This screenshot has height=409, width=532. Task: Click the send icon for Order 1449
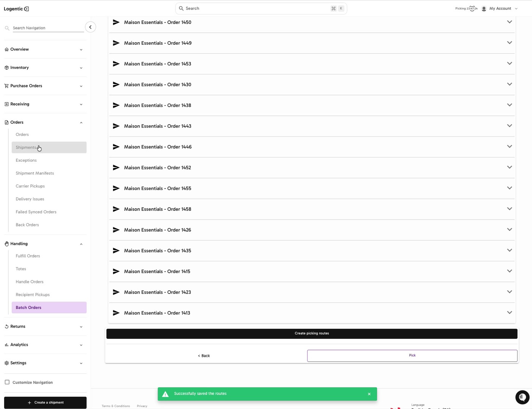[116, 43]
